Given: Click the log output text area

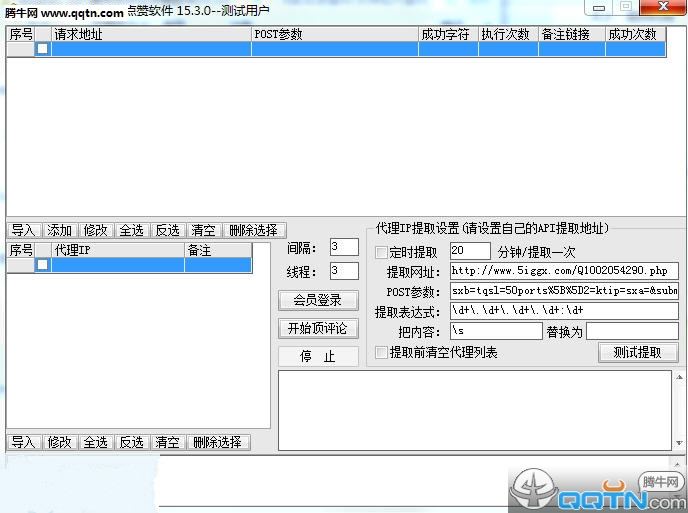Looking at the screenshot, I should point(475,410).
